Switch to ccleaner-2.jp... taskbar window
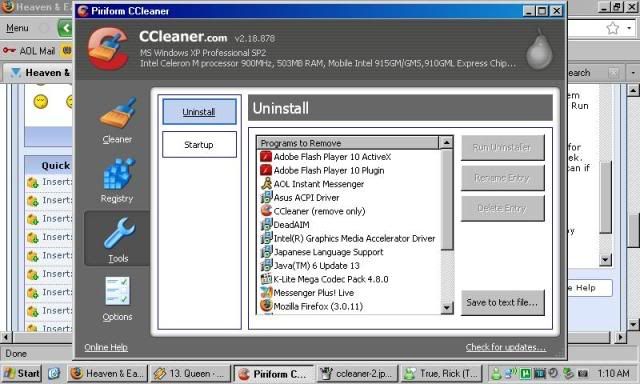The height and width of the screenshot is (384, 640). click(x=357, y=373)
